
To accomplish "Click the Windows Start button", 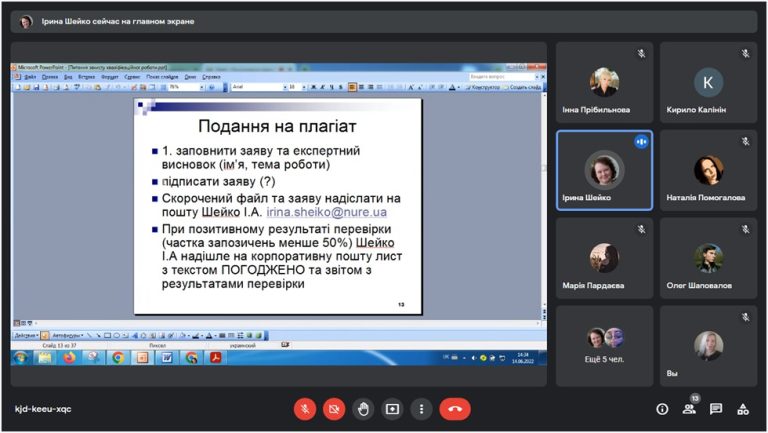I will [x=20, y=358].
